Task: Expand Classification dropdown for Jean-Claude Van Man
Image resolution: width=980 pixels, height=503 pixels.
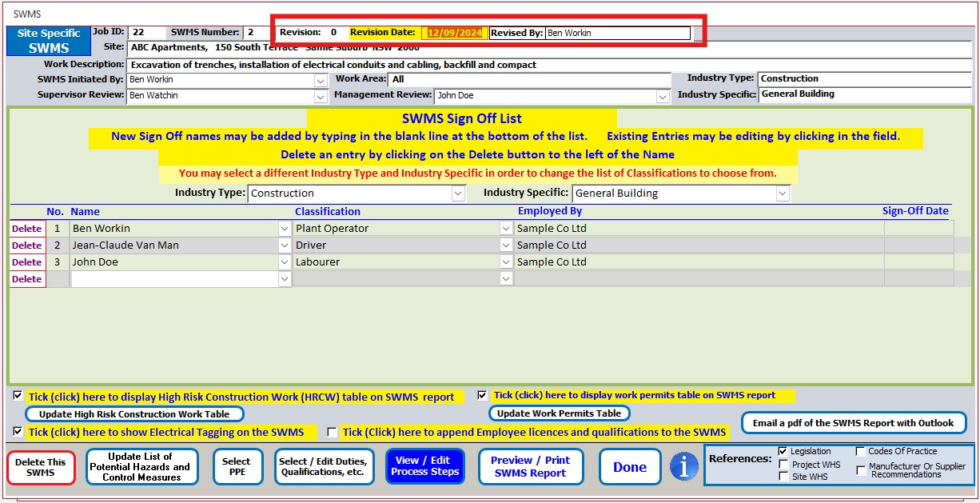Action: tap(506, 246)
